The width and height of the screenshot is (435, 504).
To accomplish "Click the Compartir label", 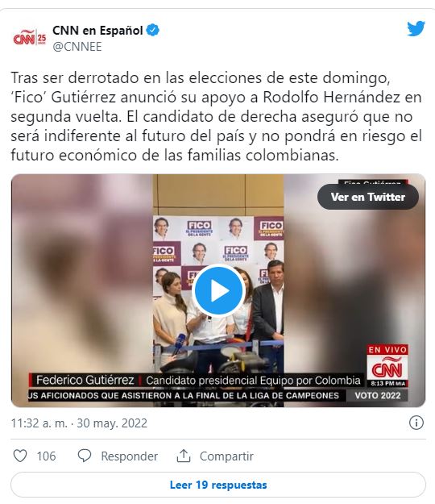I will pos(226,456).
